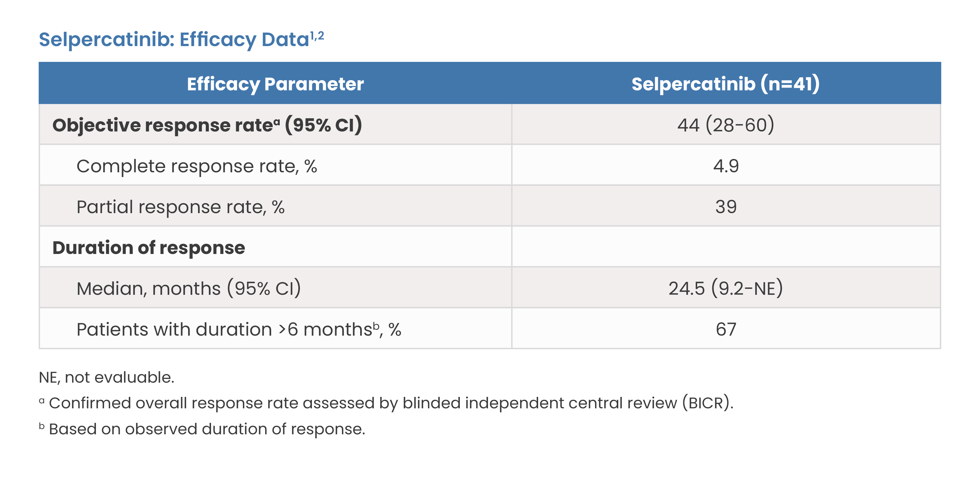This screenshot has height=477, width=980.
Task: Click the Selpercatinib: Efficacy Data title
Action: click(x=181, y=40)
